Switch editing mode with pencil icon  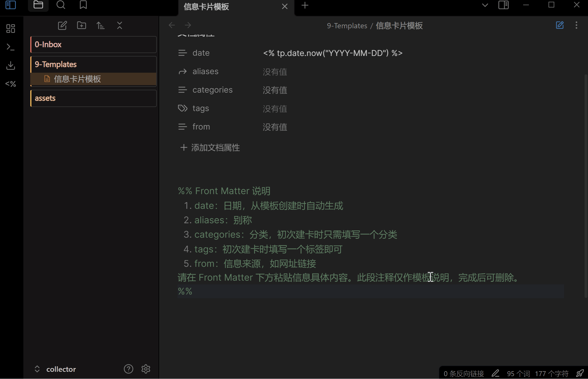560,25
